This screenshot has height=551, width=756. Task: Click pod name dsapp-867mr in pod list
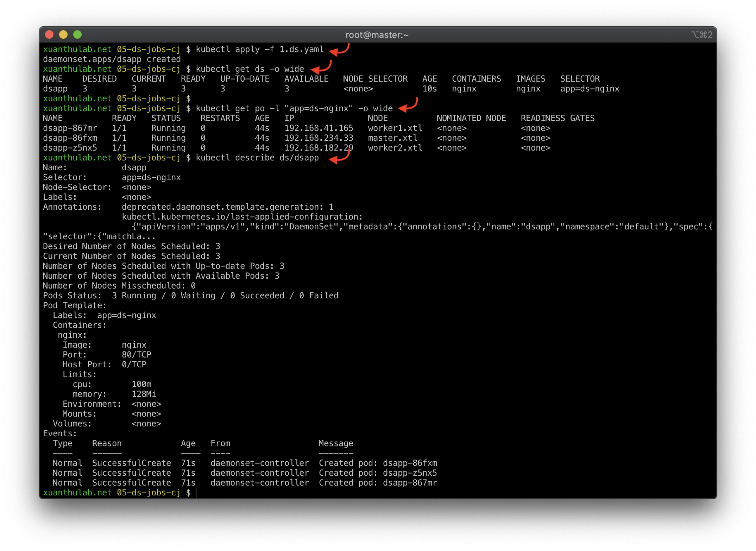coord(70,128)
